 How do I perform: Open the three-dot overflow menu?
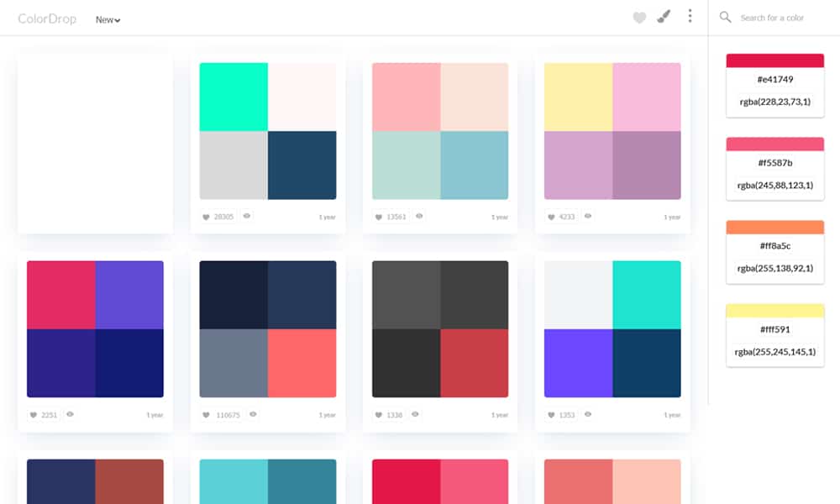click(689, 15)
